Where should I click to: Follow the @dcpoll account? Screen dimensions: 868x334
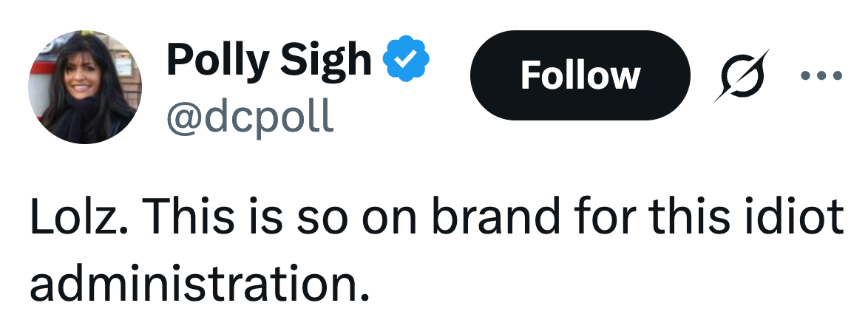click(x=580, y=75)
